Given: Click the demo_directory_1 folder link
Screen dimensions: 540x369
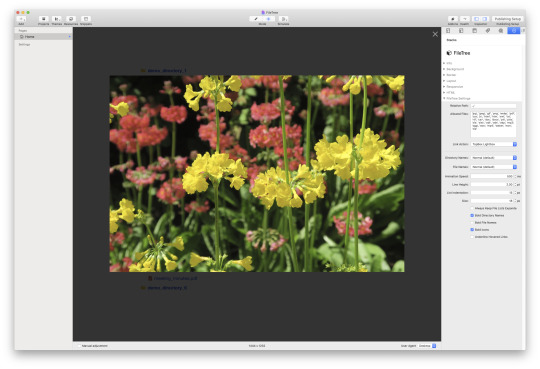Looking at the screenshot, I should tap(167, 71).
